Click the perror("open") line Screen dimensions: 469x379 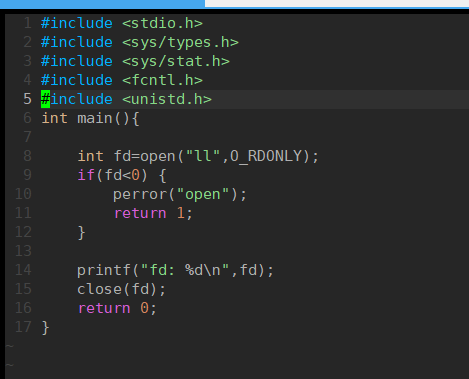coord(180,194)
